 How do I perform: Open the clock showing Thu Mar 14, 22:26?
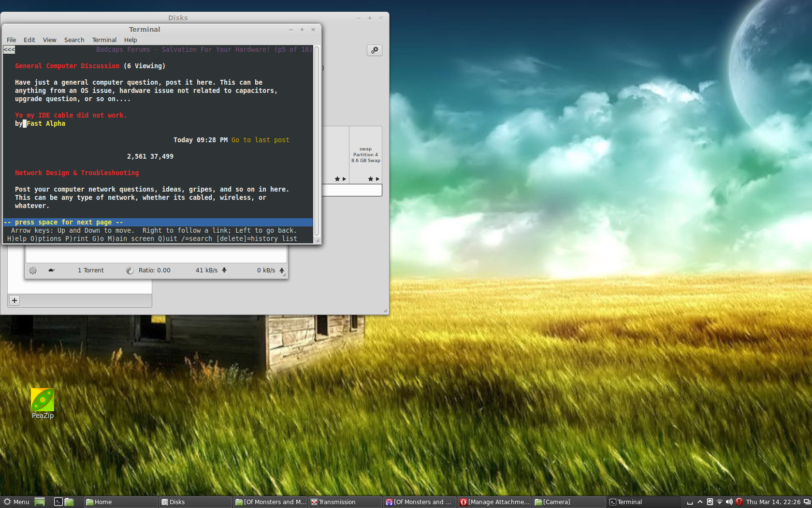point(773,502)
